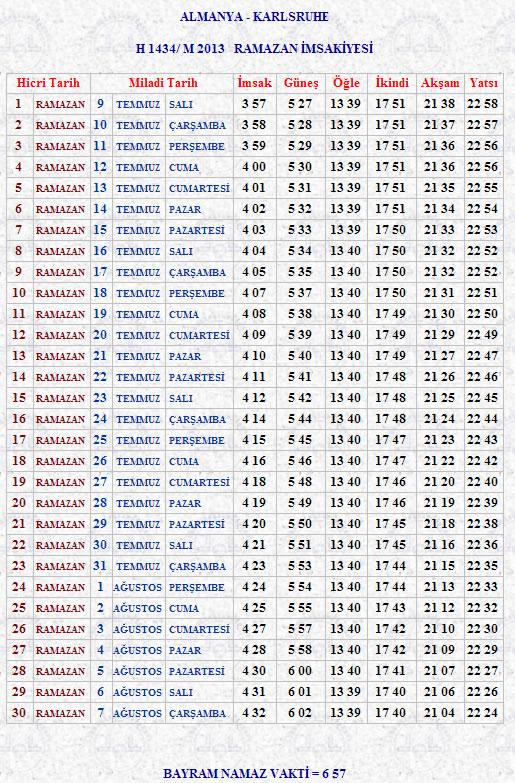Select the 15 RAMAZAN Hicri cell
515x783 pixels.
(48, 398)
